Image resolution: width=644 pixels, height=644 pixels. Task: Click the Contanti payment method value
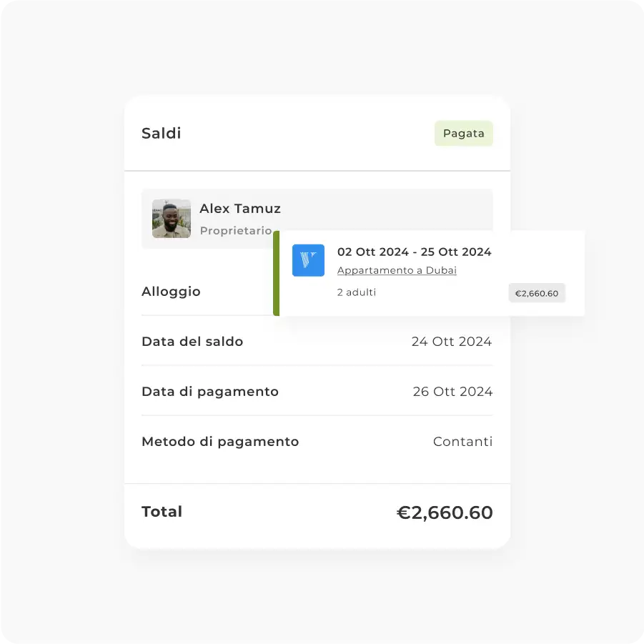click(462, 442)
